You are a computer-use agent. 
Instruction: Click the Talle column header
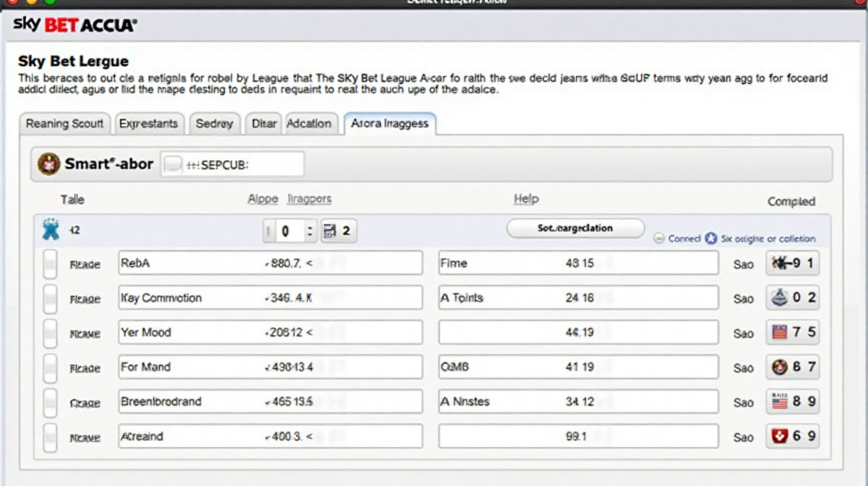point(72,200)
